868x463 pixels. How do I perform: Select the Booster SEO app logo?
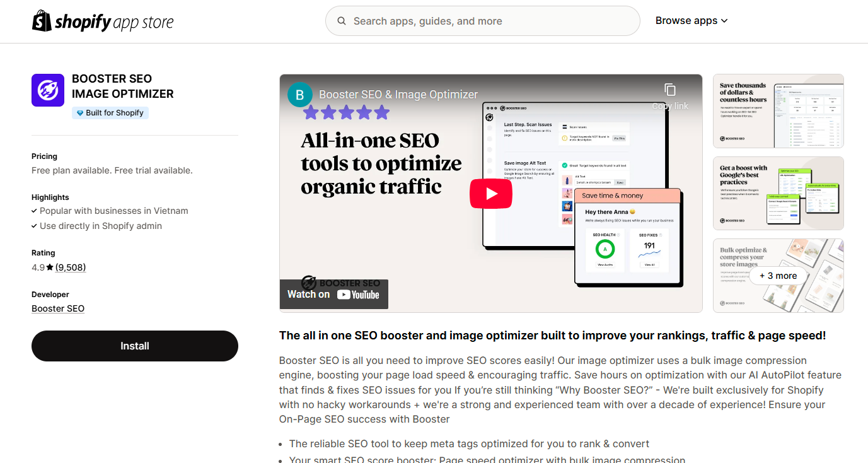pyautogui.click(x=47, y=90)
